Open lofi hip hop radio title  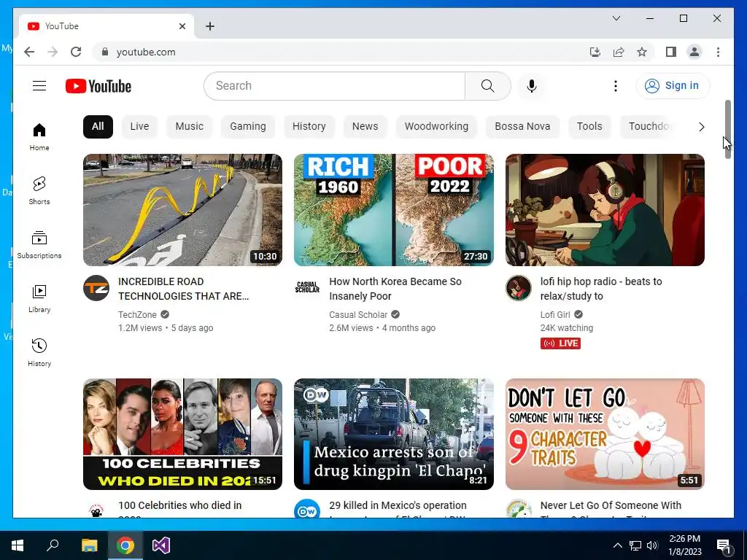(601, 289)
